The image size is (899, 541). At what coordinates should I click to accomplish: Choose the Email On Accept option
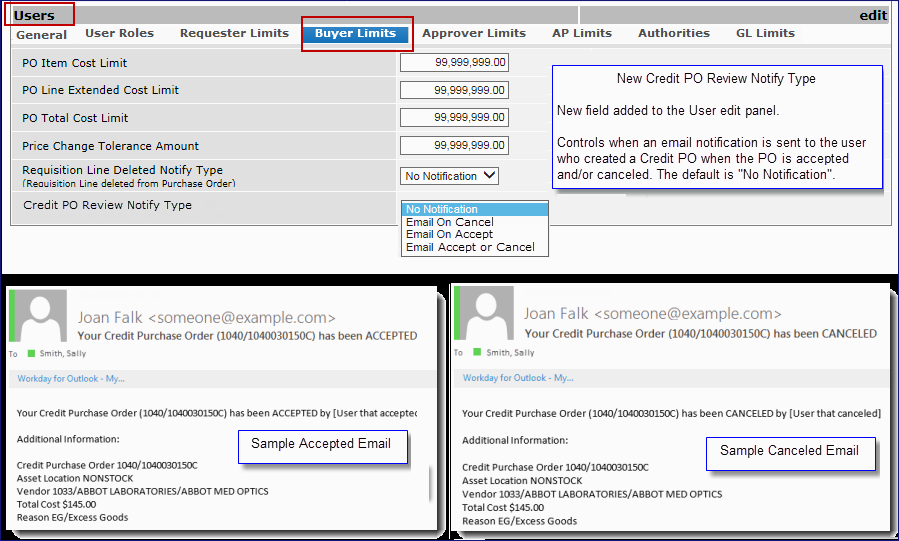click(449, 234)
